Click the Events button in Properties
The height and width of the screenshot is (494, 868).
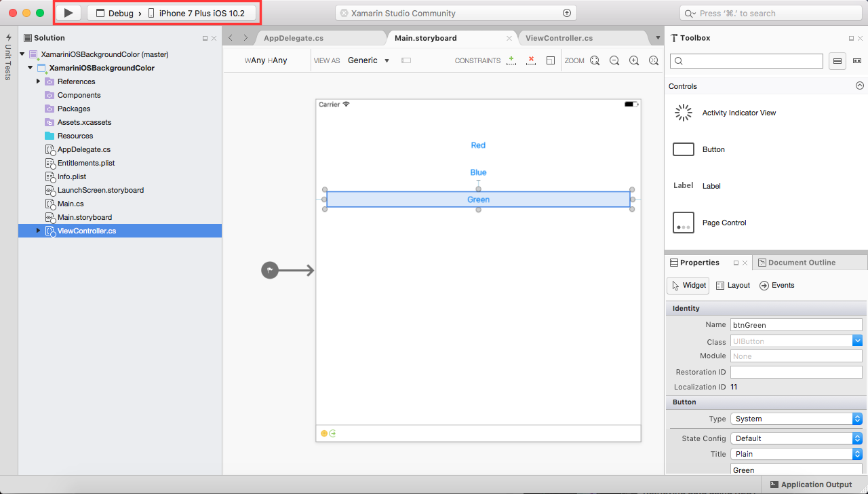pos(777,285)
